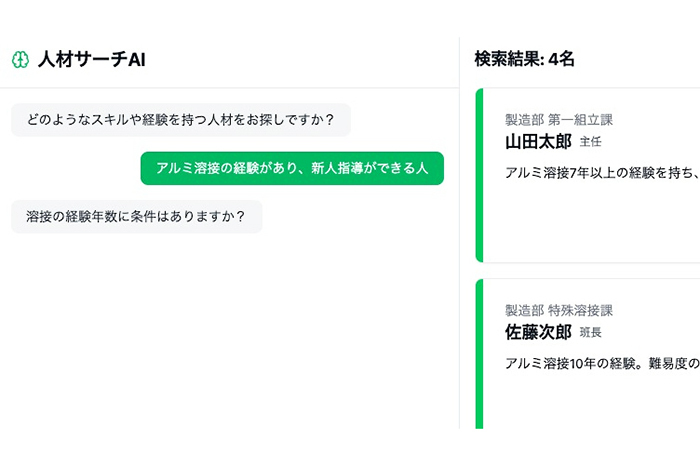Select the アルミ溶接10年の経験 description text
Viewport: 700px width, 466px height.
(600, 363)
